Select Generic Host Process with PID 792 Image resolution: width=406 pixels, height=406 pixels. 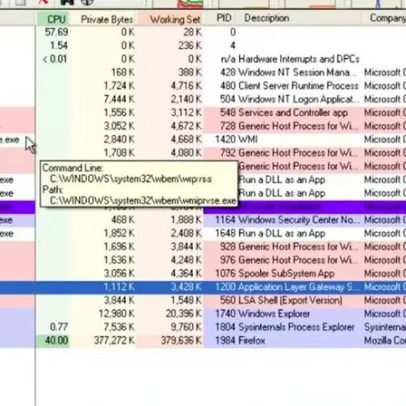203,153
